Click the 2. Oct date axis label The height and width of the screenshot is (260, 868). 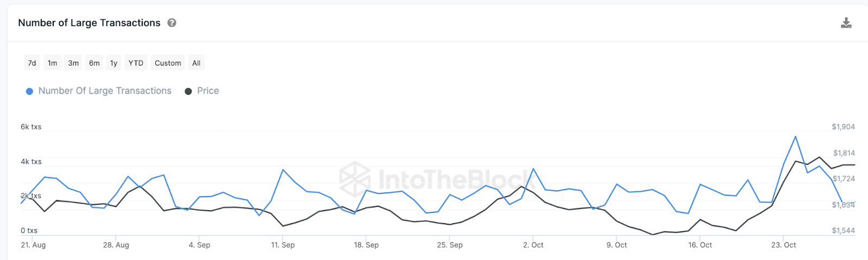point(533,245)
